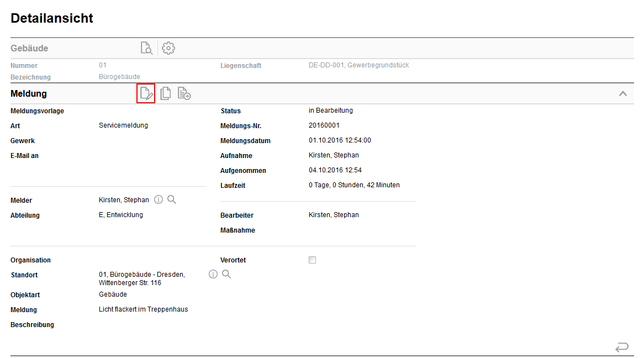
Task: Click the empty Beschreibung field
Action: 138,325
